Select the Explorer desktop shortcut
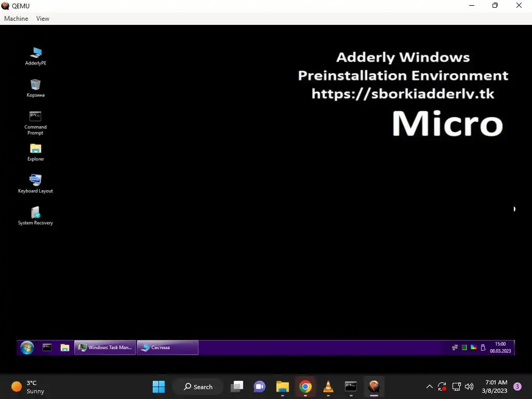This screenshot has height=399, width=532. tap(36, 152)
